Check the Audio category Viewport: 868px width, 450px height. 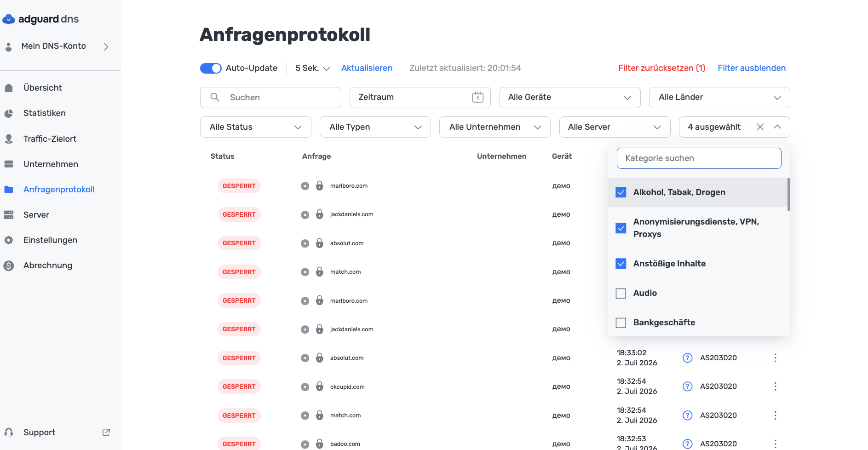tap(621, 293)
